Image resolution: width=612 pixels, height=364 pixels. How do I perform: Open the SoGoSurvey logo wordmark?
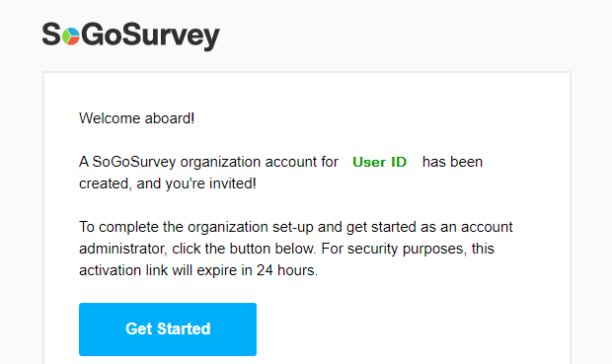click(x=130, y=36)
